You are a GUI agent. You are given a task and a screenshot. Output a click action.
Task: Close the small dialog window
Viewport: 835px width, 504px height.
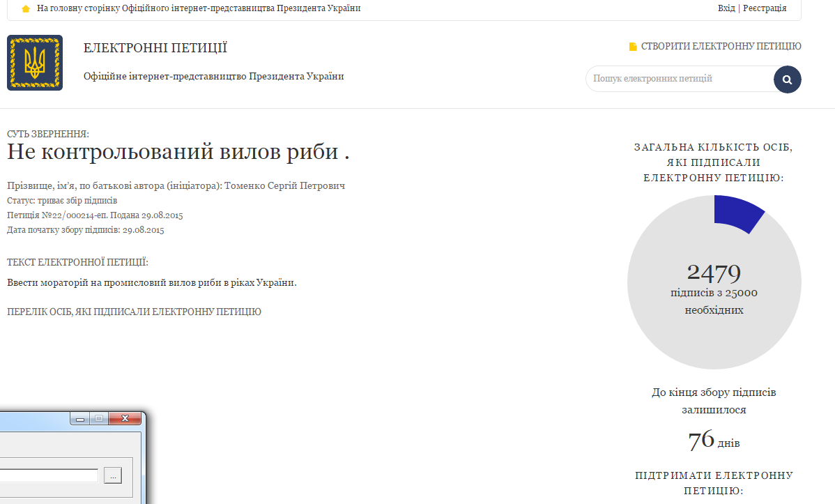[125, 419]
